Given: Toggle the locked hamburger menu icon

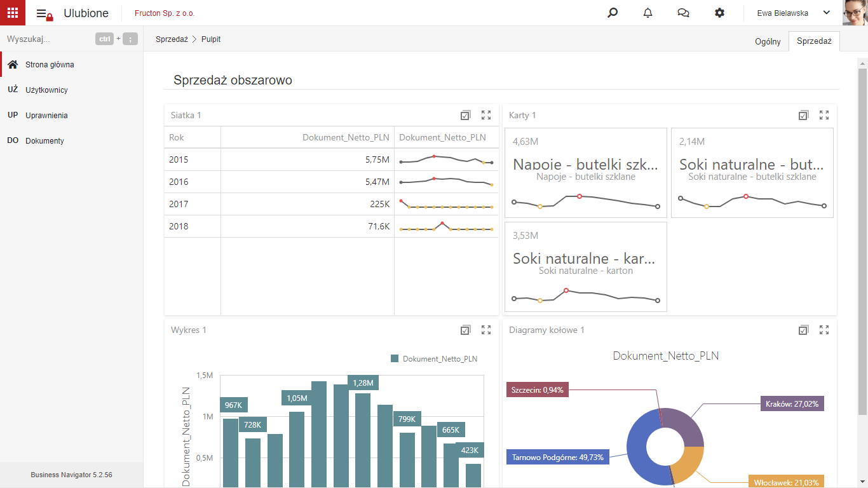Looking at the screenshot, I should coord(44,14).
